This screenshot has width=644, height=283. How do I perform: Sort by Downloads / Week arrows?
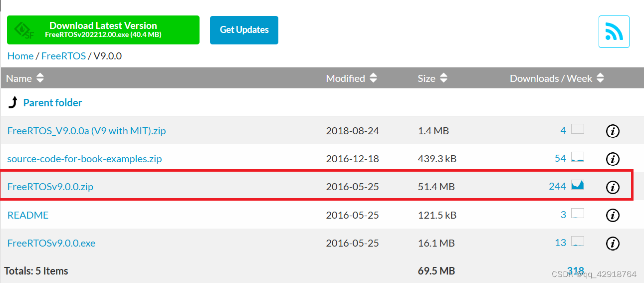(600, 78)
